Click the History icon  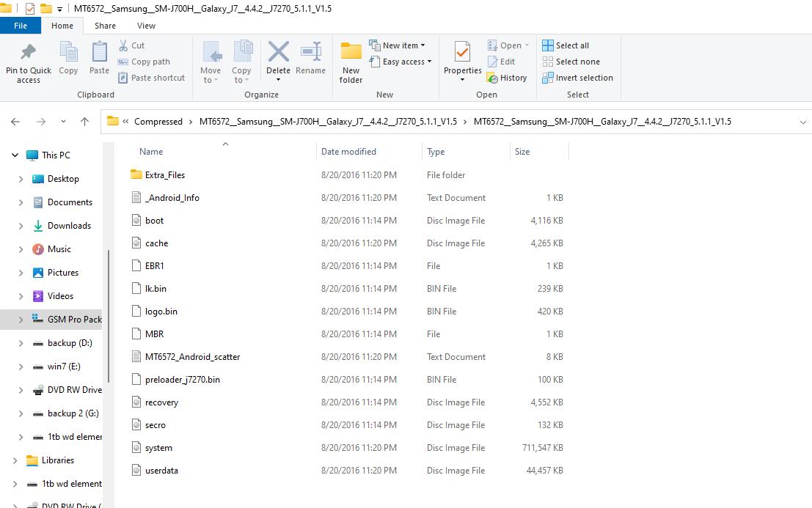pyautogui.click(x=492, y=78)
